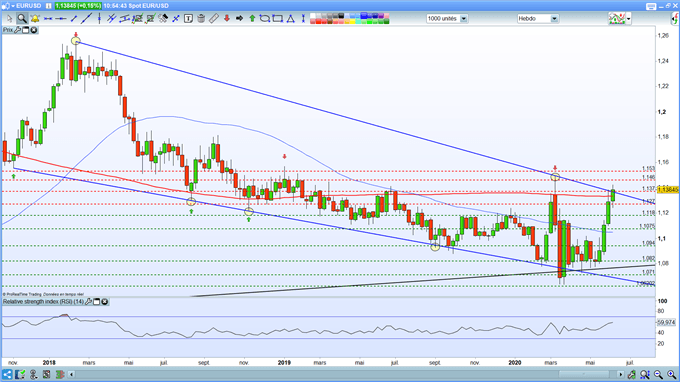
Task: Pick the black color swatch
Action: pos(341,16)
